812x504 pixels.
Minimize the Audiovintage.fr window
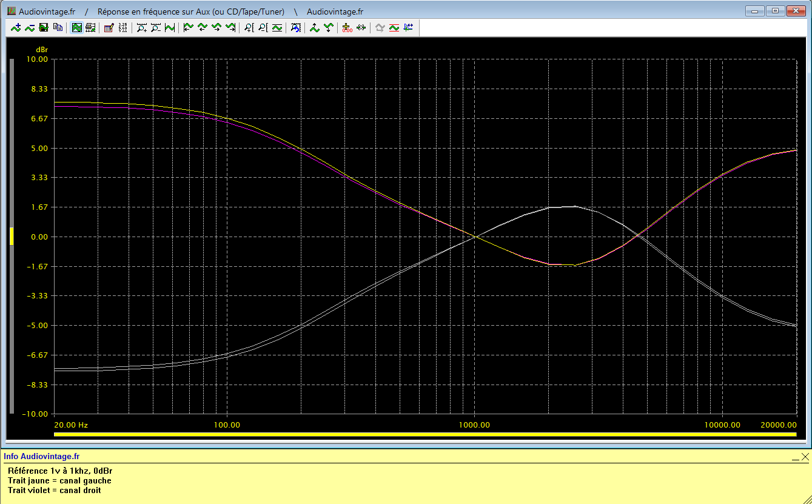[x=755, y=10]
